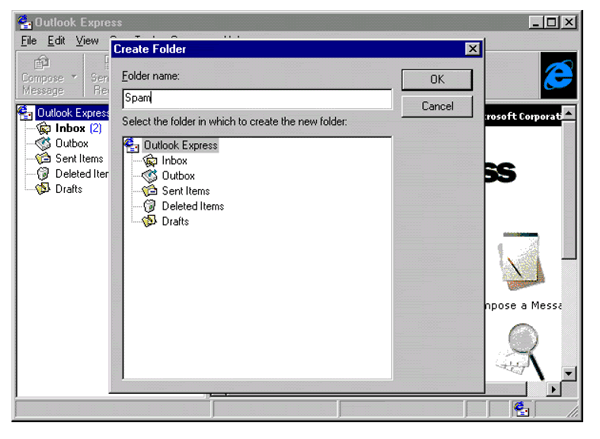This screenshot has width=600, height=439.
Task: Select Outbox icon in the dialog folder tree
Action: (150, 175)
